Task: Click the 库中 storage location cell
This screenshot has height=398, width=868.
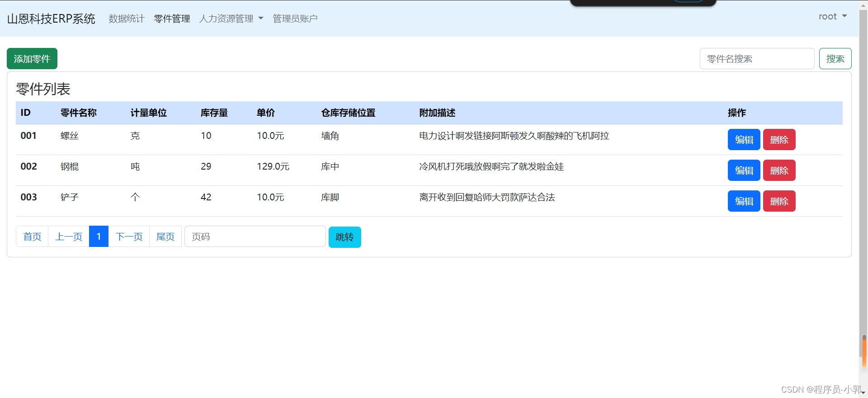Action: pos(330,166)
